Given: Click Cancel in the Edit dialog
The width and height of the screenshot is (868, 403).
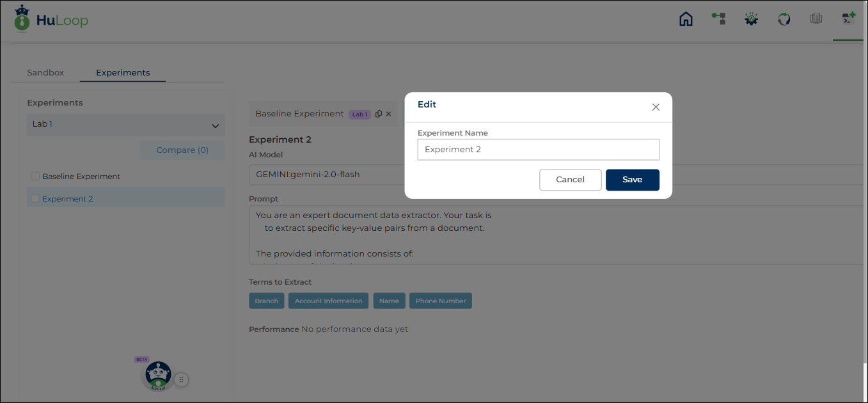Looking at the screenshot, I should click(x=570, y=180).
